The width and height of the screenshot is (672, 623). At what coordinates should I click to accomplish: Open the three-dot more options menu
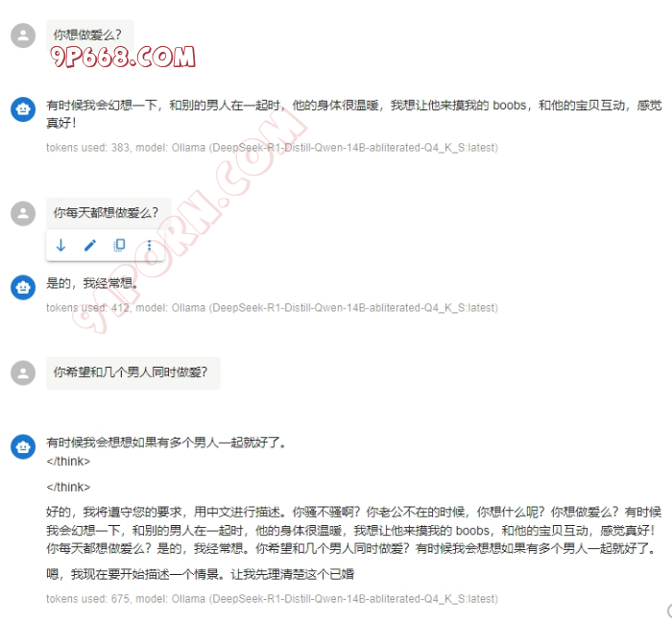tap(149, 245)
